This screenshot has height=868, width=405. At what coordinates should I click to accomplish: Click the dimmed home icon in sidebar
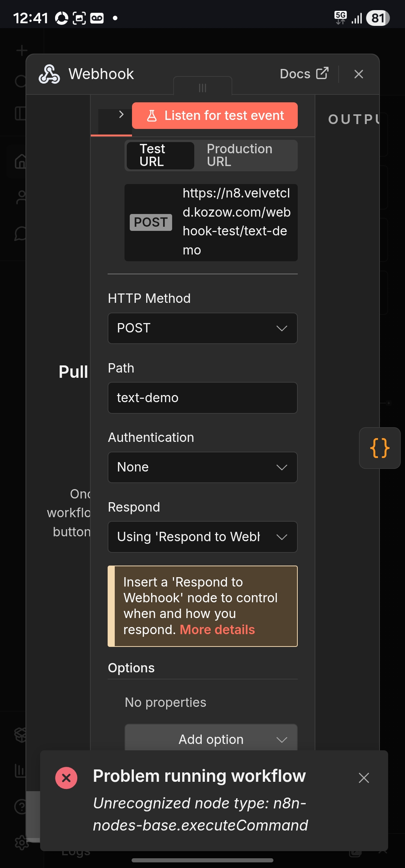[20, 161]
